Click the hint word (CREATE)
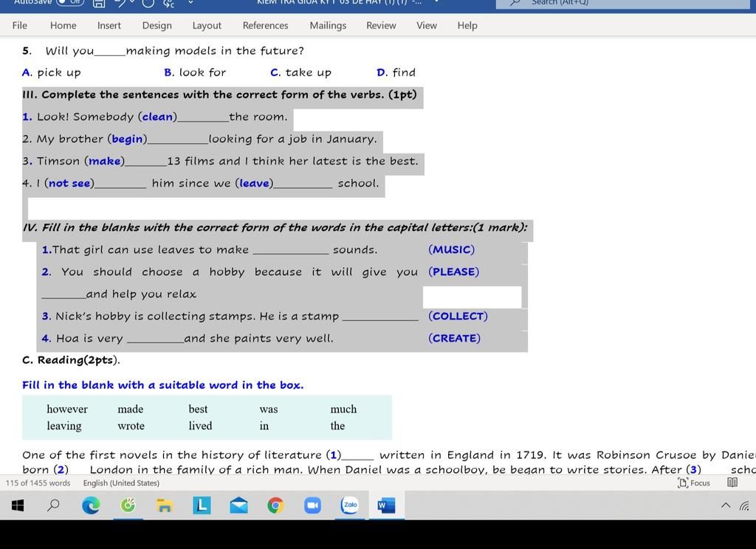 click(454, 339)
